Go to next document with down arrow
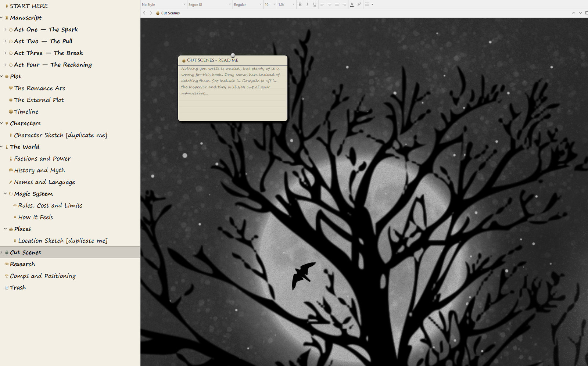This screenshot has width=588, height=366. (x=580, y=13)
